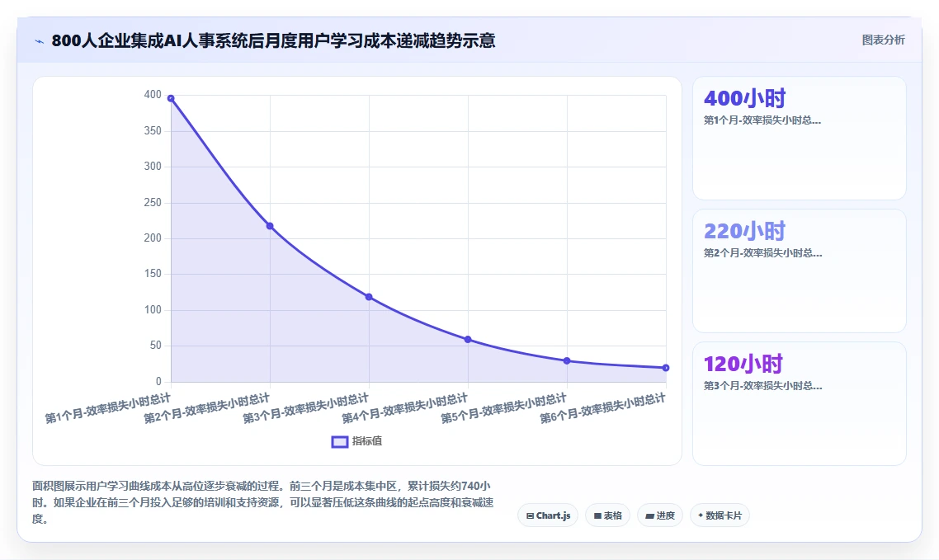The height and width of the screenshot is (560, 939).
Task: Click the chart title 800人企业集成AI人事系统后月度用户学习成本递减趋势示意
Action: pyautogui.click(x=273, y=40)
